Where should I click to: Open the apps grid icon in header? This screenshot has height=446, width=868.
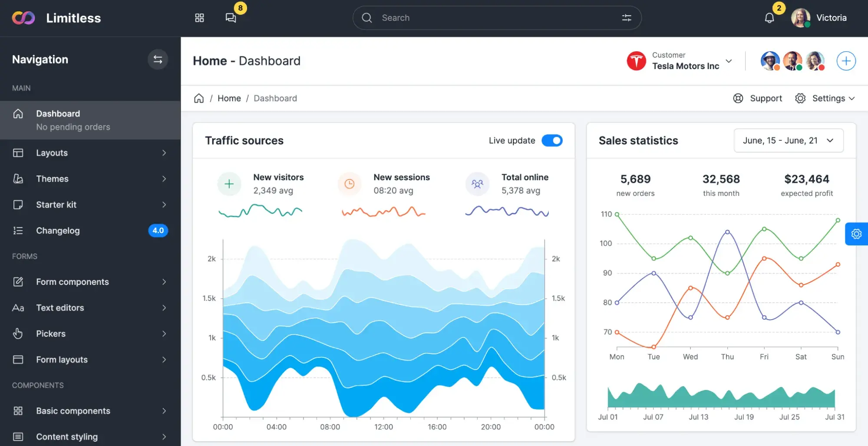(199, 18)
